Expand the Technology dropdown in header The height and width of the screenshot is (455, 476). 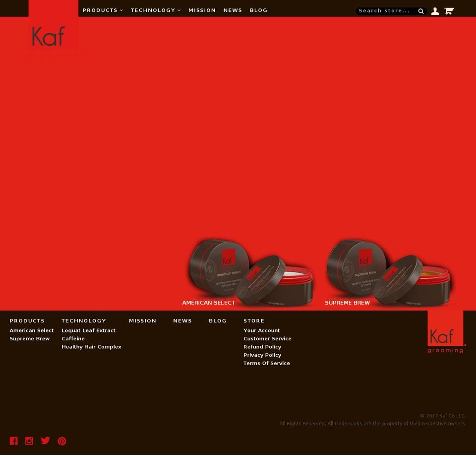click(x=156, y=10)
